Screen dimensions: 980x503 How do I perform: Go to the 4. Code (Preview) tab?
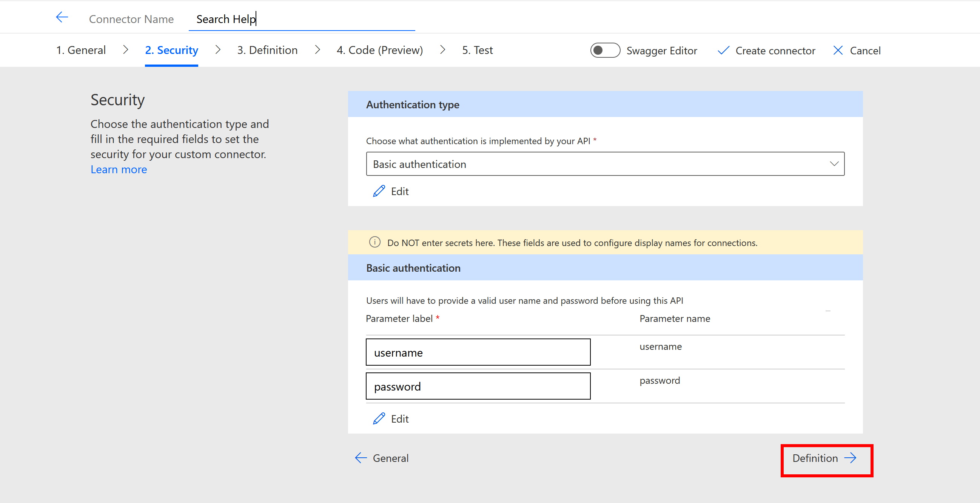[379, 50]
